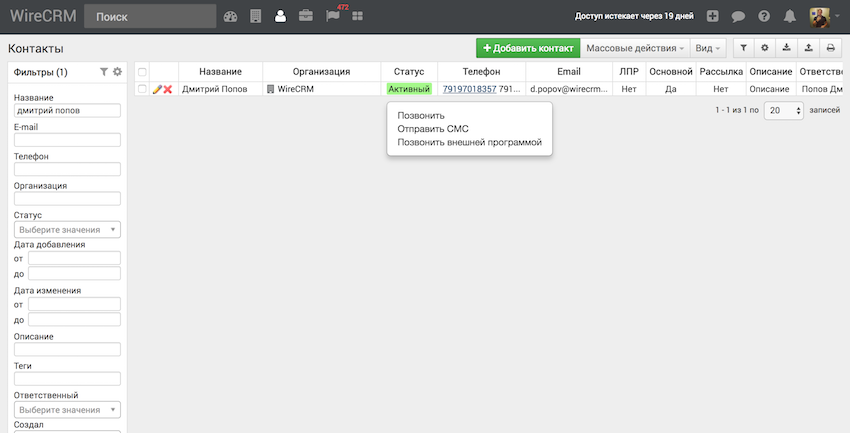Change the records per page selector showing 20
850x433 pixels.
point(783,112)
